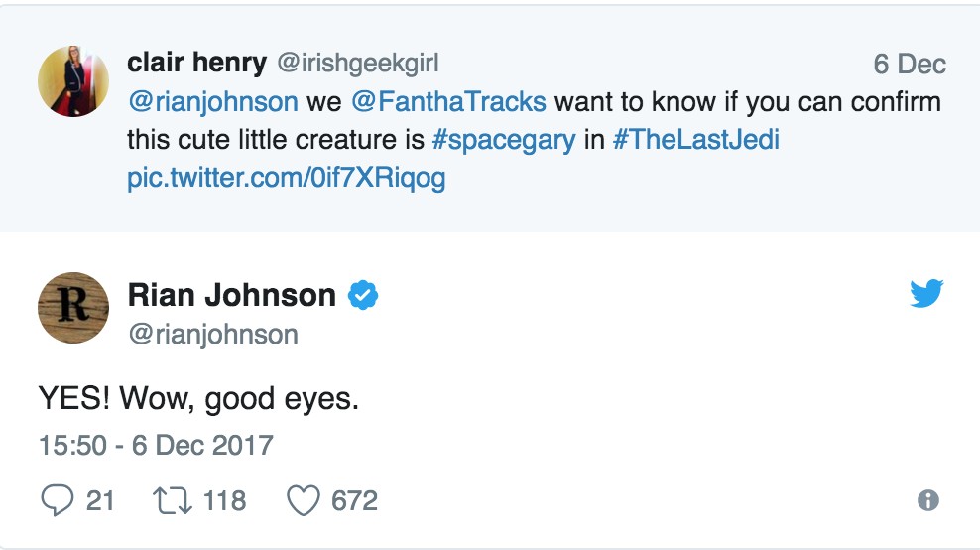Viewport: 980px width, 550px height.
Task: Click the Twitter bird logo icon
Action: click(x=926, y=293)
